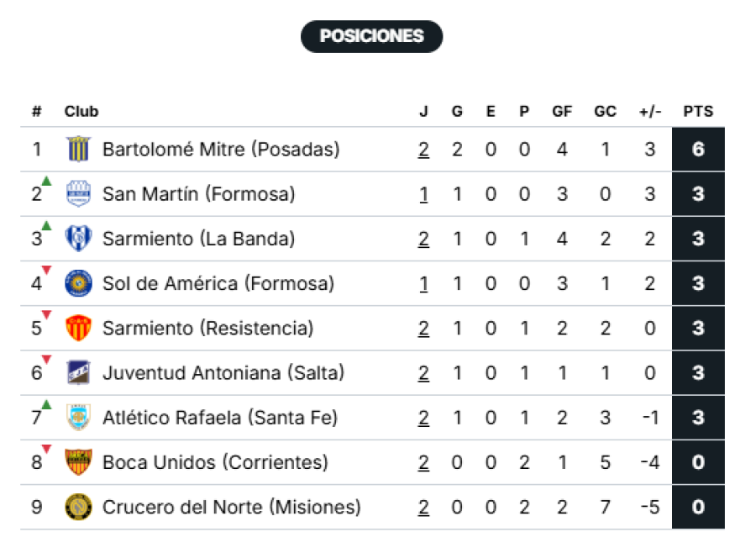Click the Juventud Antoniana crest icon
The image size is (756, 553).
point(78,372)
